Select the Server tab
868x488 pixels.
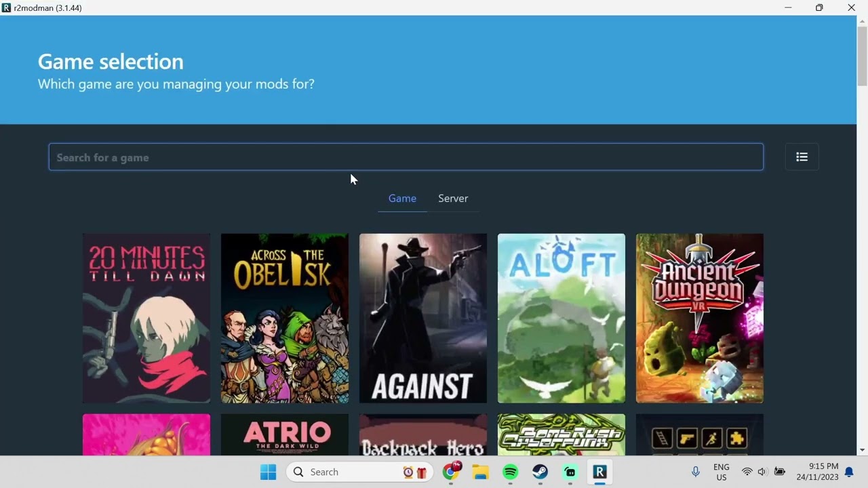(453, 199)
